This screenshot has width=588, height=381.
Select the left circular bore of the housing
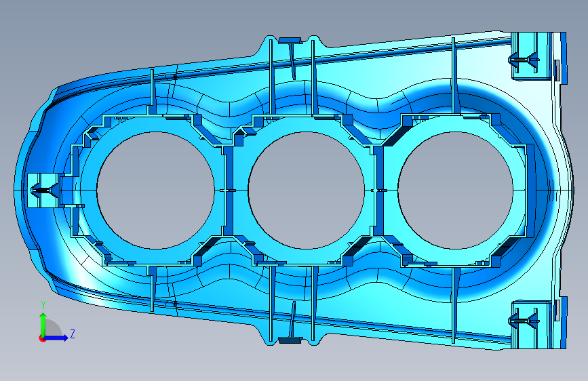(155, 190)
